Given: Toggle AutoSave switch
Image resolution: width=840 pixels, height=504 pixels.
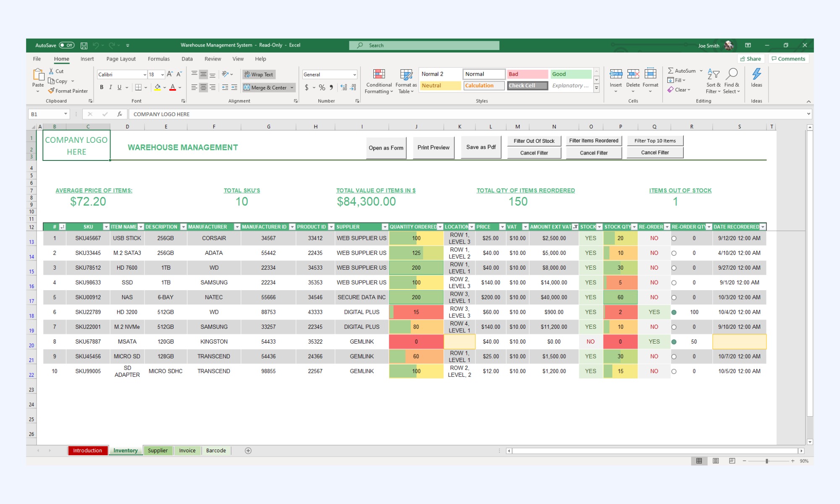Looking at the screenshot, I should [67, 45].
